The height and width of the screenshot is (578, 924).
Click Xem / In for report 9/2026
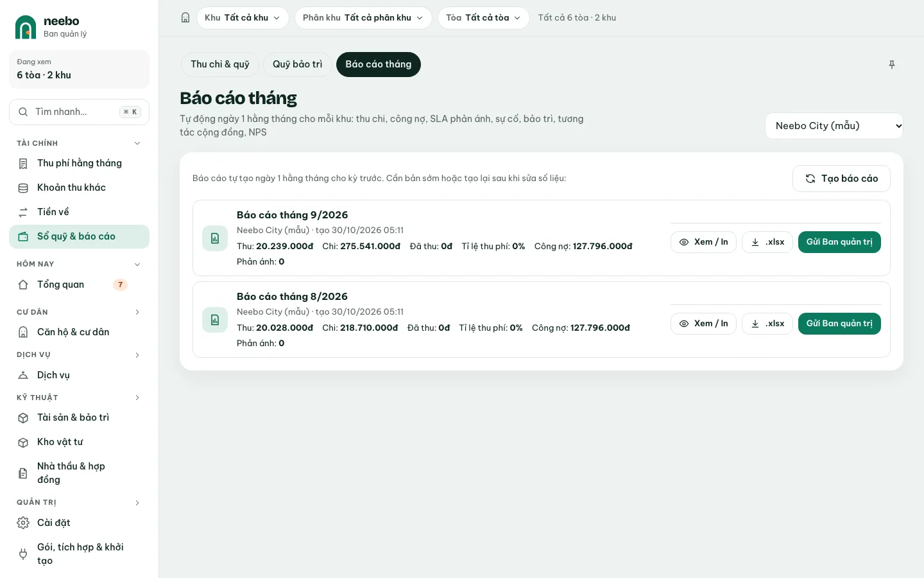pyautogui.click(x=703, y=242)
